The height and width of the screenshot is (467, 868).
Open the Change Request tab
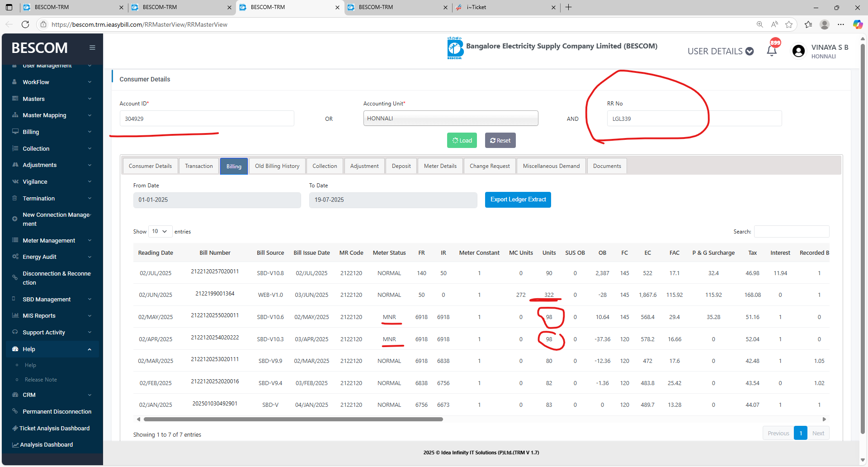pos(490,166)
